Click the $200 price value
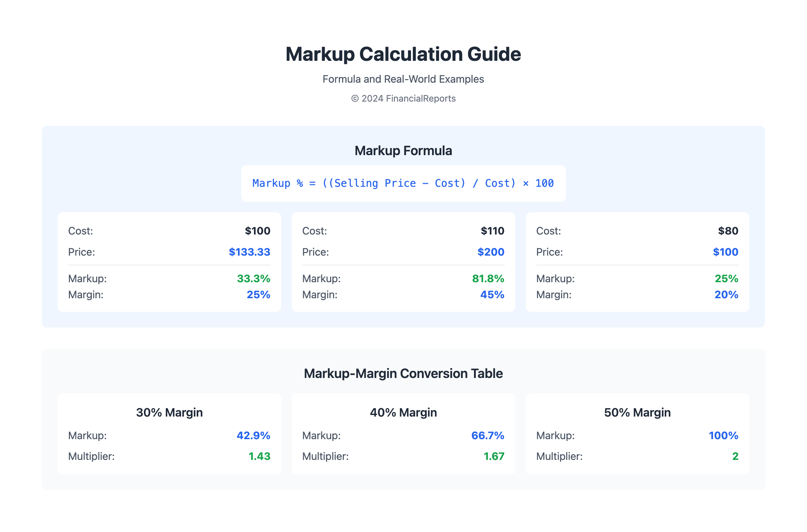This screenshot has height=532, width=807. pyautogui.click(x=491, y=252)
